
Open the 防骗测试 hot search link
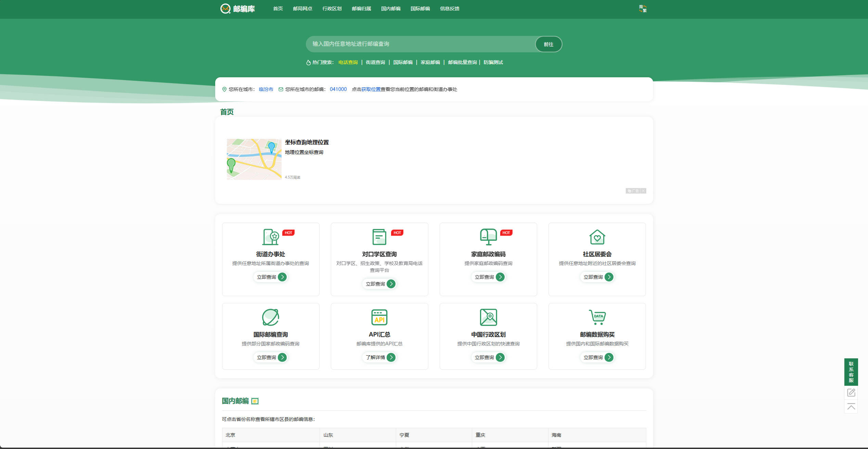tap(493, 62)
